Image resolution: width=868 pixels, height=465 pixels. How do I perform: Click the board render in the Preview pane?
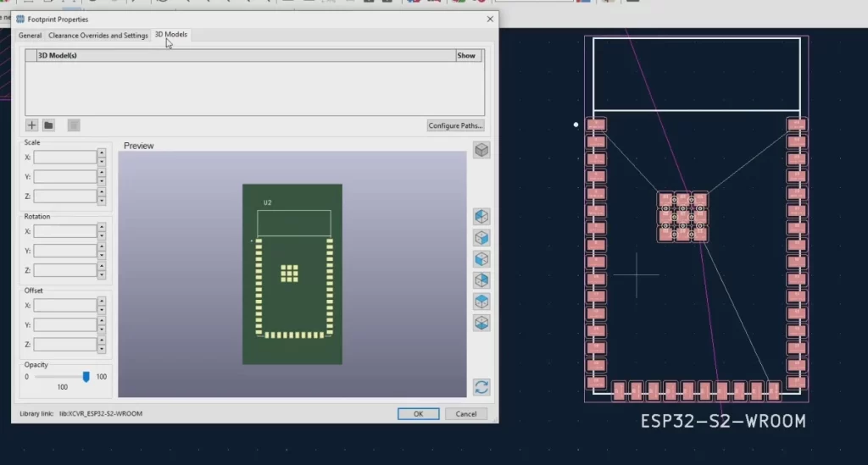coord(292,274)
